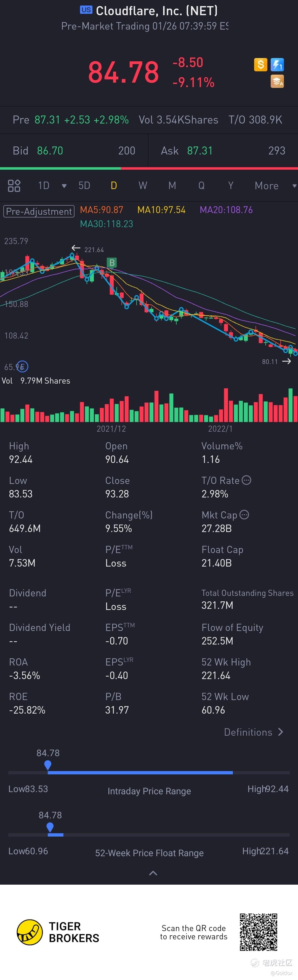The height and width of the screenshot is (980, 298).
Task: Tap the P/B 31.97 stat
Action: (x=117, y=703)
